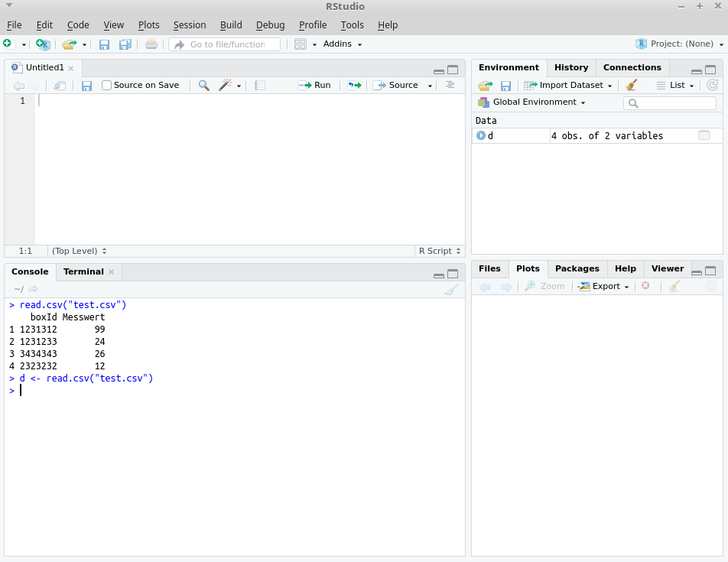Click the previous plot arrow icon
Viewport: 728px width, 562px height.
485,287
